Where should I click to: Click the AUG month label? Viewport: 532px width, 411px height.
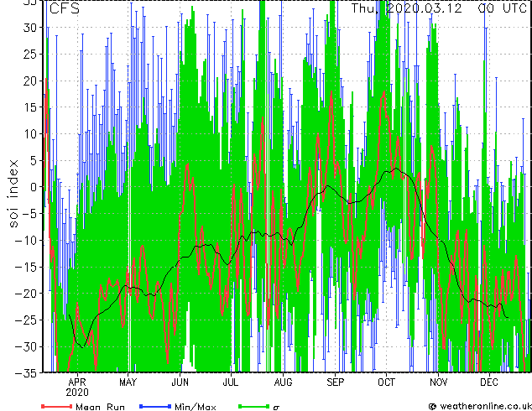pyautogui.click(x=283, y=382)
